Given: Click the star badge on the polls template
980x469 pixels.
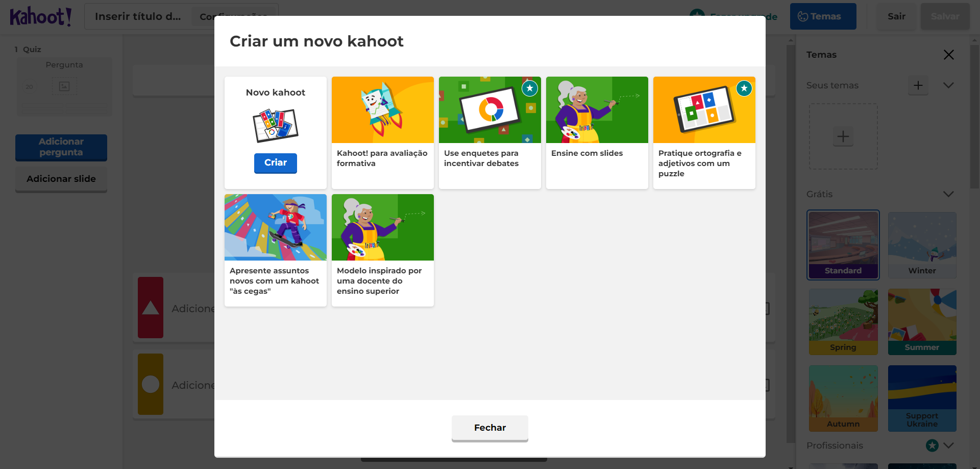Looking at the screenshot, I should click(530, 88).
